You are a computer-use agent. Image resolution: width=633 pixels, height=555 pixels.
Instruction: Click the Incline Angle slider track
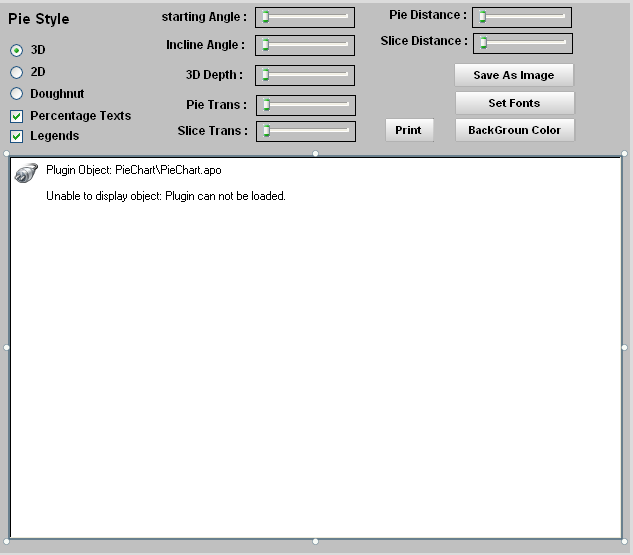click(305, 45)
